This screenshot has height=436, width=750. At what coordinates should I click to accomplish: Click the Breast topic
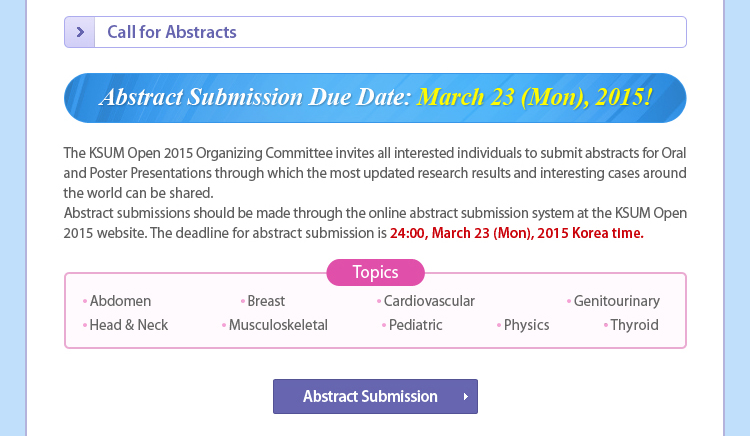[266, 301]
